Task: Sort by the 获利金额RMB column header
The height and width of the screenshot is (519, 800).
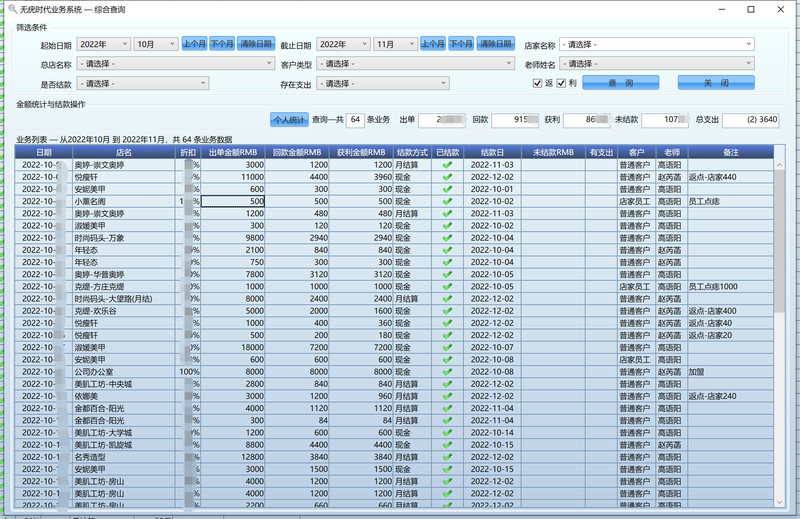Action: pos(361,152)
